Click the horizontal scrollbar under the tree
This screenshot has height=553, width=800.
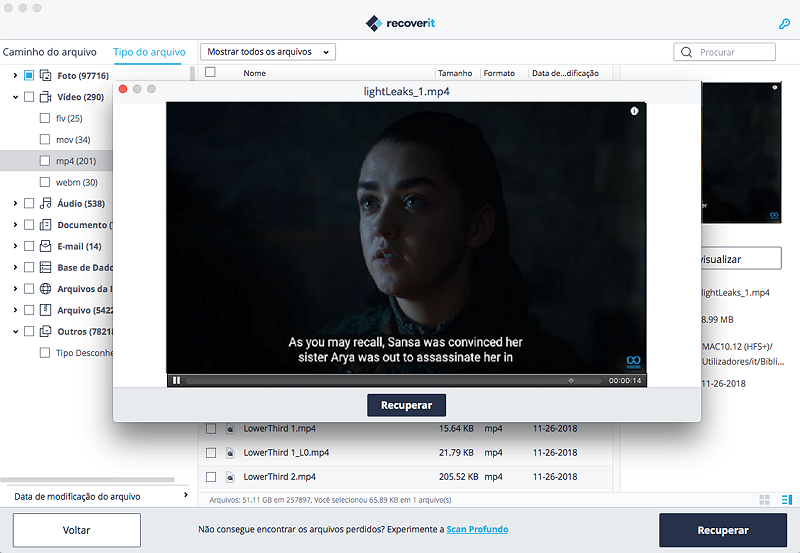(x=87, y=480)
